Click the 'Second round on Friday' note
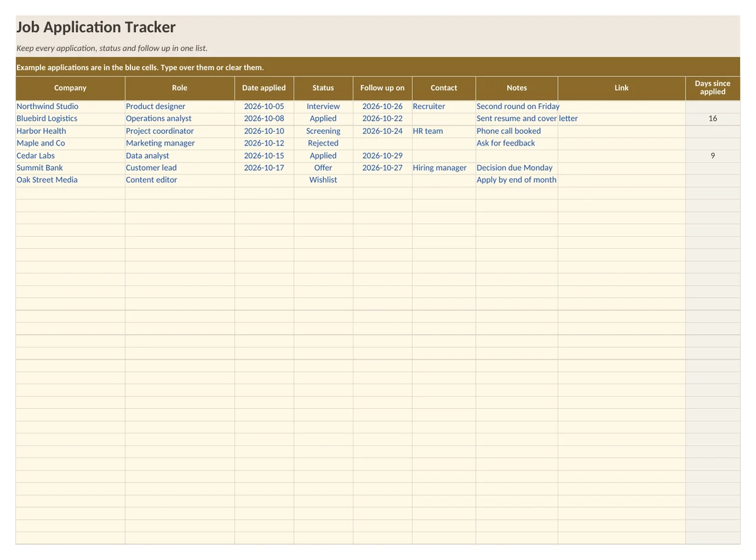This screenshot has width=756, height=560. click(517, 106)
